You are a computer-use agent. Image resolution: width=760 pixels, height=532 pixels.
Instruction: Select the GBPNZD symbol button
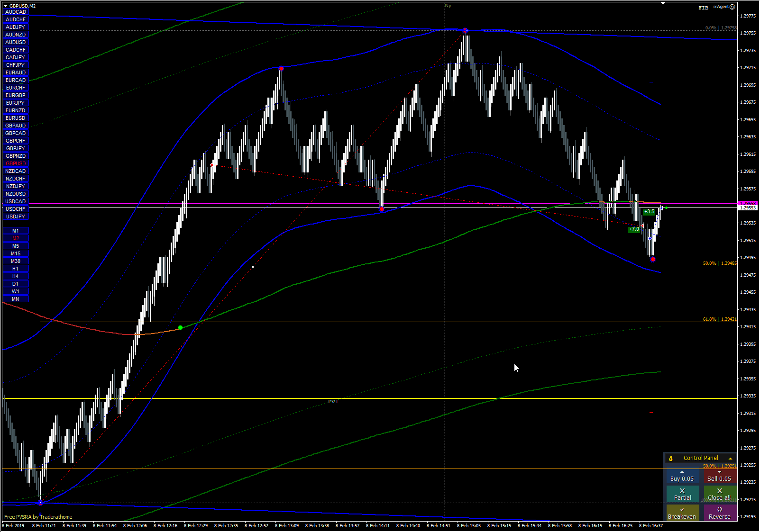tap(16, 156)
